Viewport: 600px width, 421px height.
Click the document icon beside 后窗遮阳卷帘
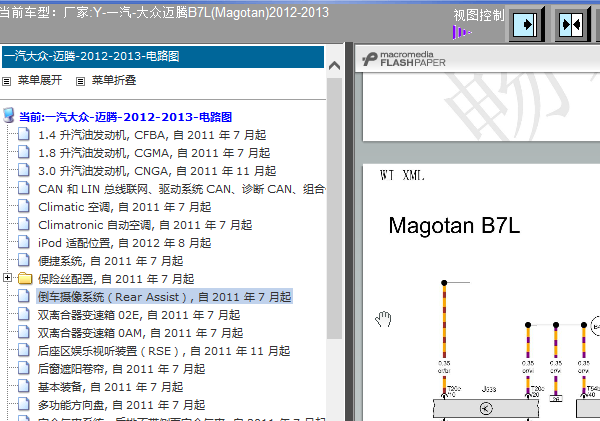click(24, 369)
